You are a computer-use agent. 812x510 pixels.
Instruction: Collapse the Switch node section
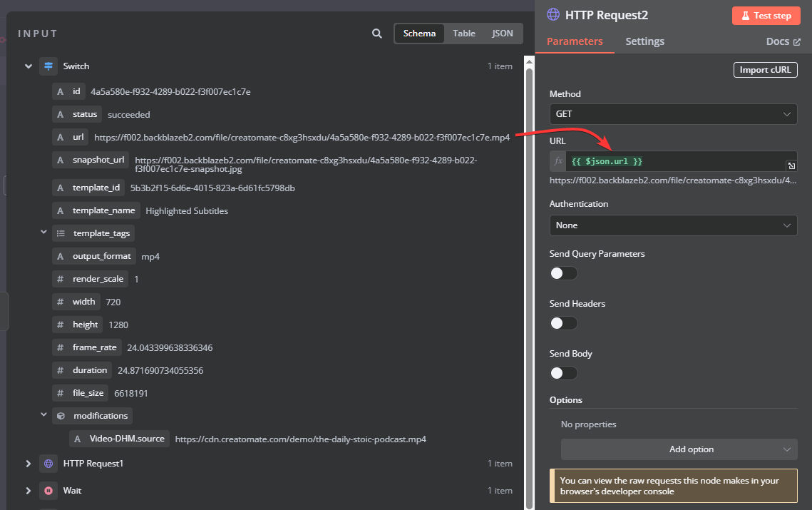point(29,66)
